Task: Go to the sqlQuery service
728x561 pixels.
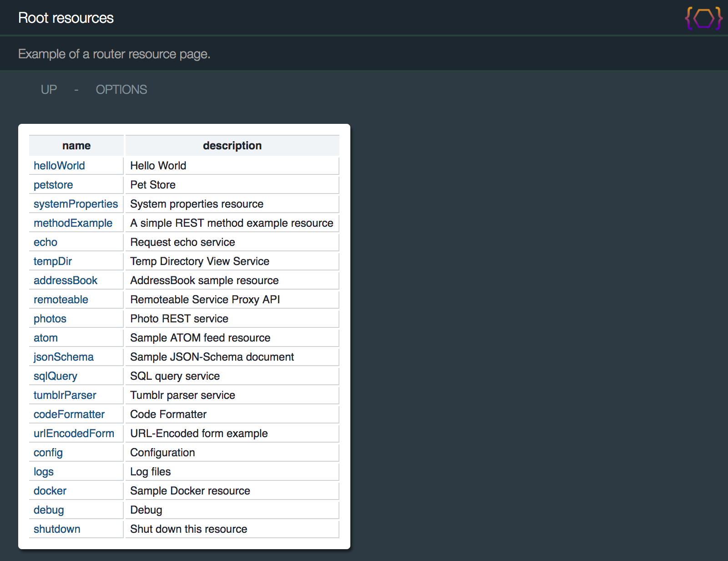Action: tap(56, 376)
